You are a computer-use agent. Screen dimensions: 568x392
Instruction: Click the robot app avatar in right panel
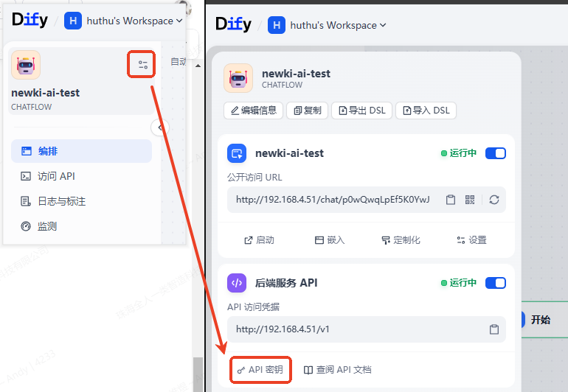point(238,78)
